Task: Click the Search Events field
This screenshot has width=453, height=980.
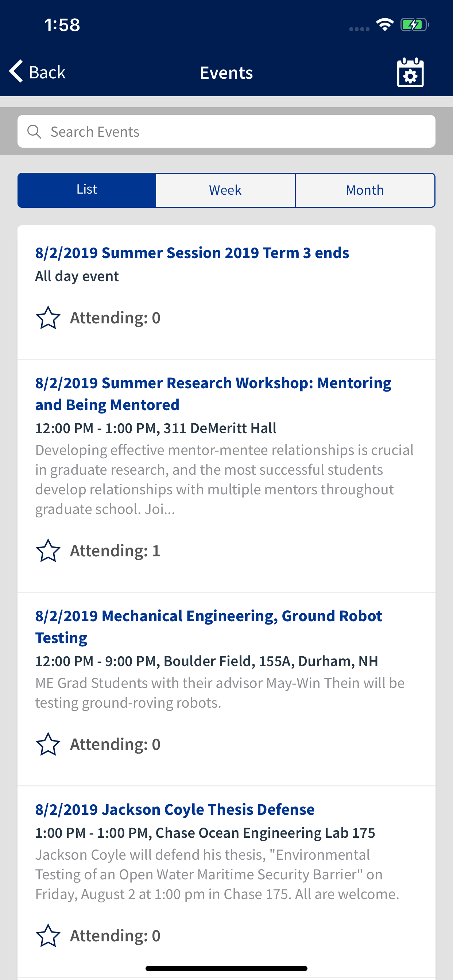Action: click(x=226, y=132)
